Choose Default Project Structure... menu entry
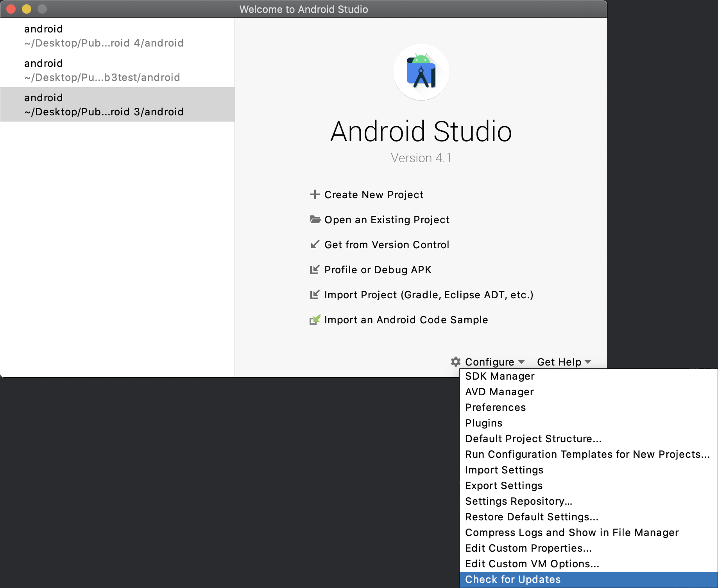This screenshot has height=588, width=718. click(589, 439)
